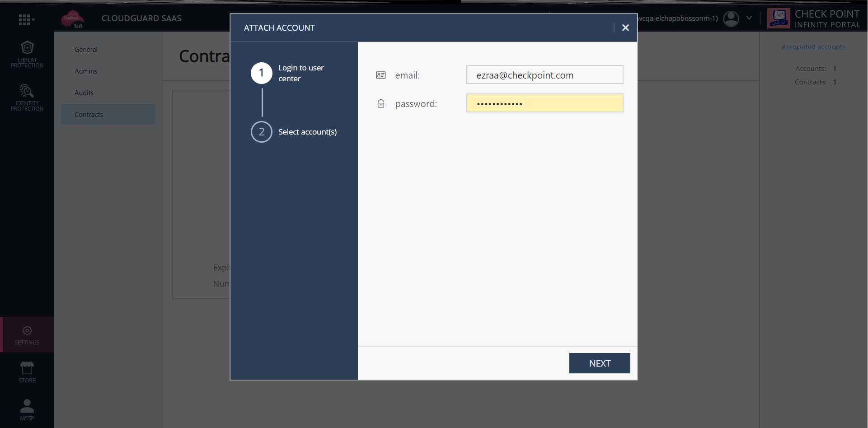Image resolution: width=868 pixels, height=428 pixels.
Task: Follow the Associated accounts link
Action: coord(813,47)
